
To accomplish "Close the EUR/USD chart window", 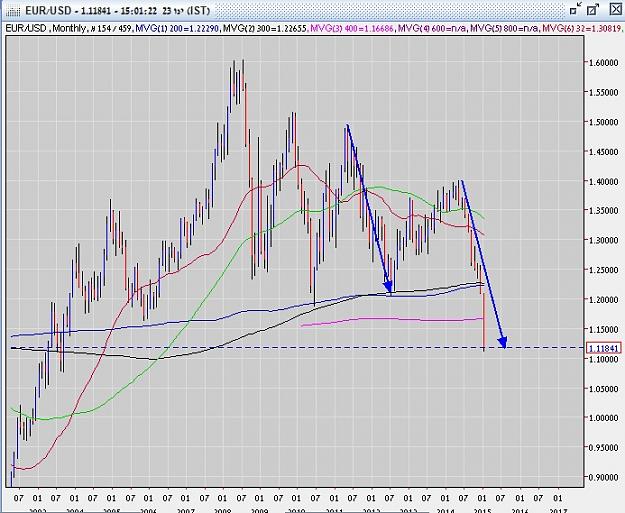I will pos(615,9).
